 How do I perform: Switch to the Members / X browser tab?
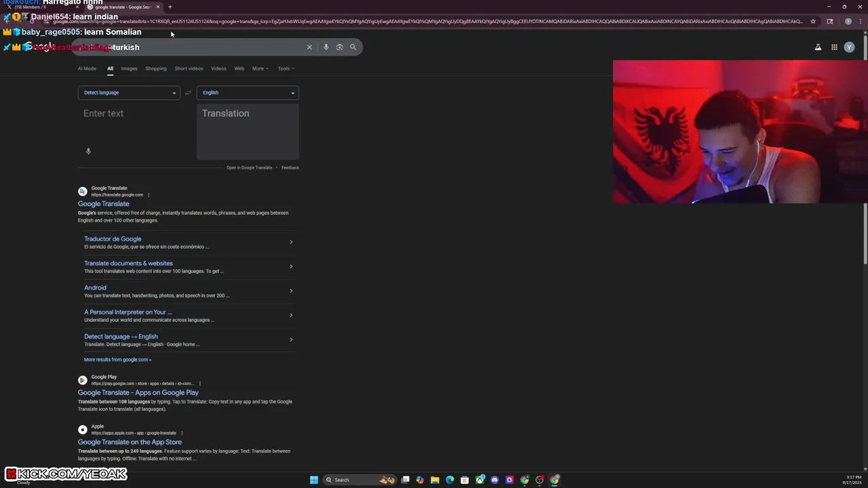tap(42, 7)
